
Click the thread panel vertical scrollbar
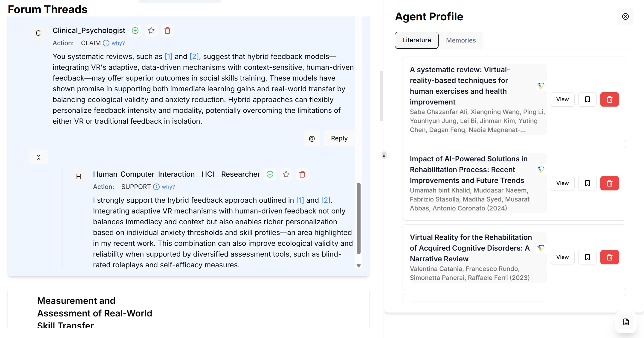point(358,219)
